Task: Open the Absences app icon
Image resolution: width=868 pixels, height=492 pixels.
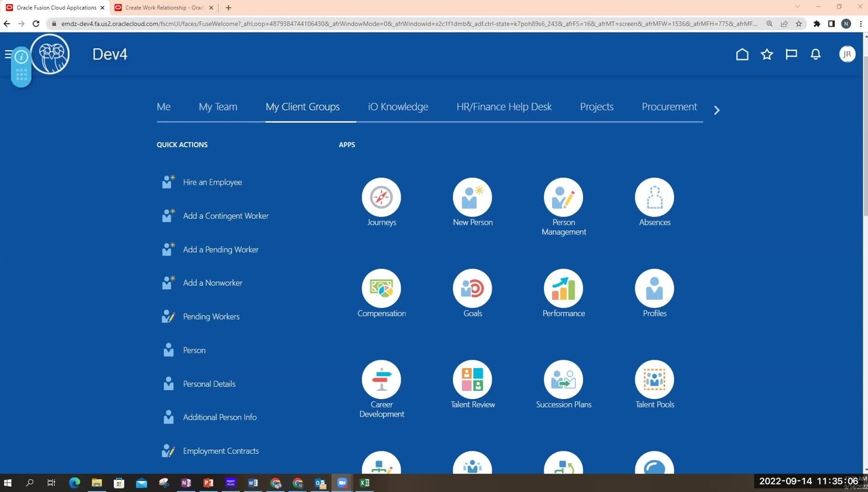Action: coord(654,197)
